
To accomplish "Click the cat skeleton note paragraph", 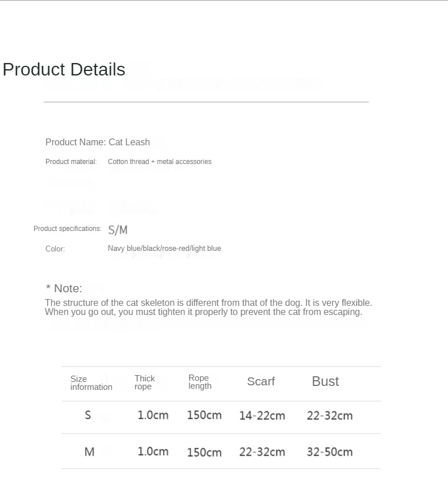I will pos(208,307).
